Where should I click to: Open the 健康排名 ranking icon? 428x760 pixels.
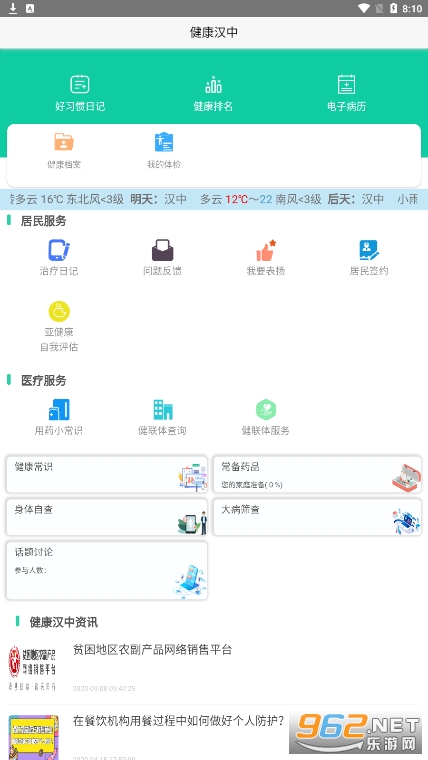click(x=213, y=84)
